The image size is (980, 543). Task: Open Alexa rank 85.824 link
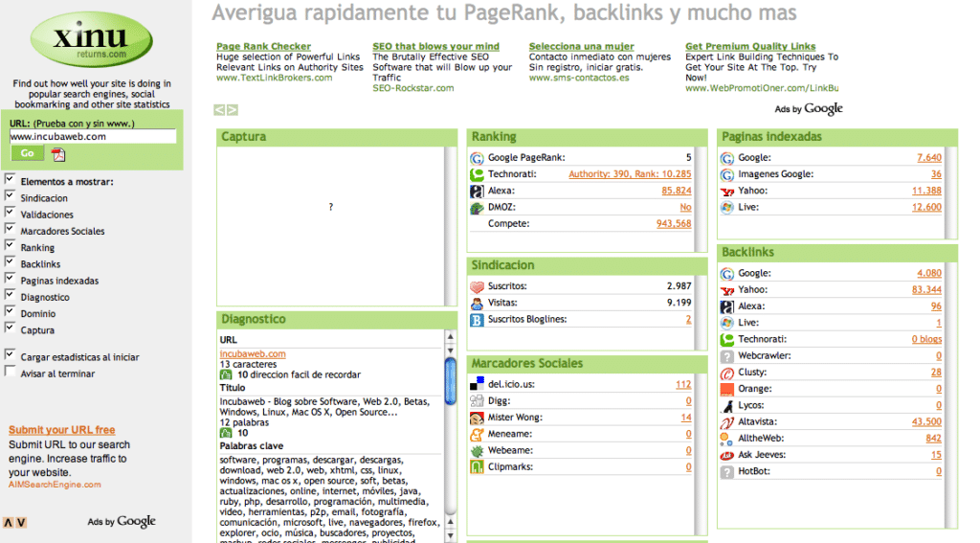[x=677, y=191]
